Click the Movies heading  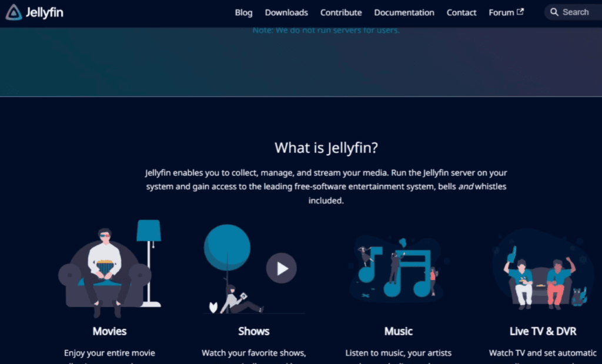[109, 331]
